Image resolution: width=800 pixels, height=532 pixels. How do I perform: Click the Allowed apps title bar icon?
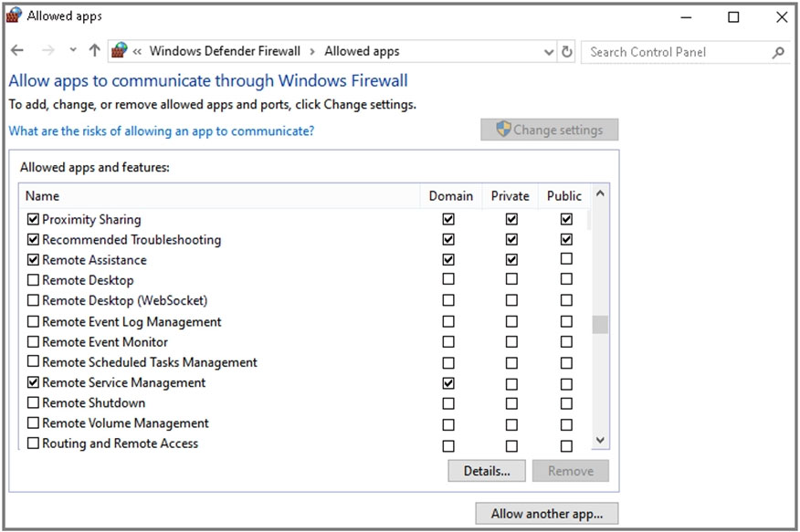tap(15, 16)
